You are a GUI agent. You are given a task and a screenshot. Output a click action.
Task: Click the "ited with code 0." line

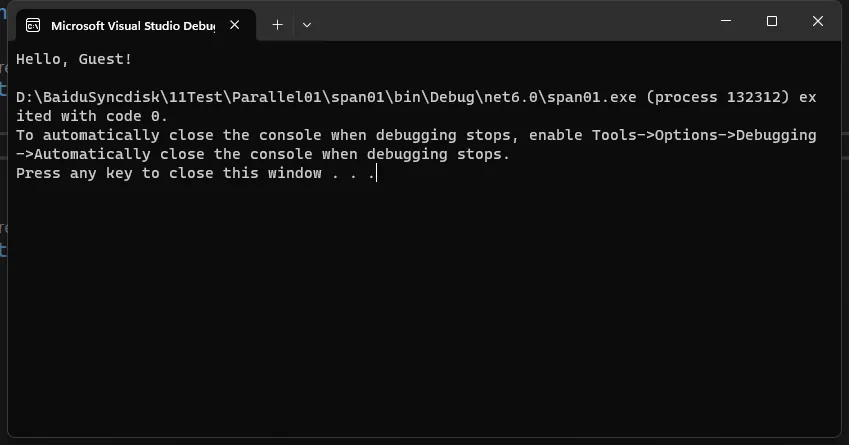point(92,116)
